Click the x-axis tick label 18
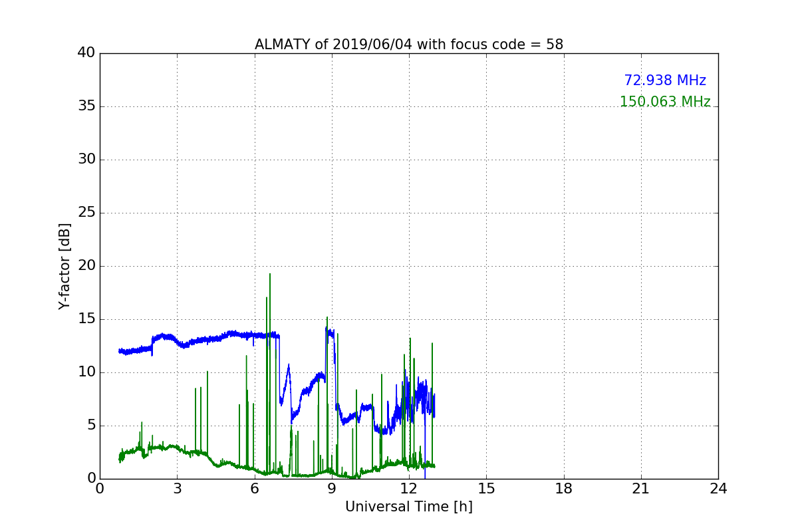The width and height of the screenshot is (798, 532). click(x=564, y=489)
